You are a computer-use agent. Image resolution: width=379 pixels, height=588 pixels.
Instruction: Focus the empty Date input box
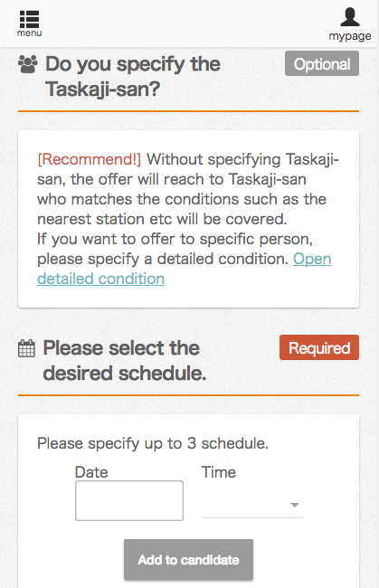tap(129, 500)
